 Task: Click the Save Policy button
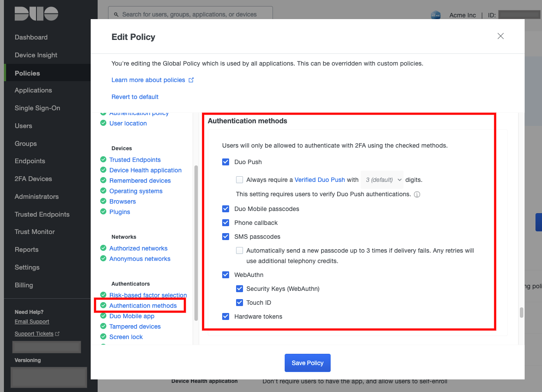tap(307, 363)
